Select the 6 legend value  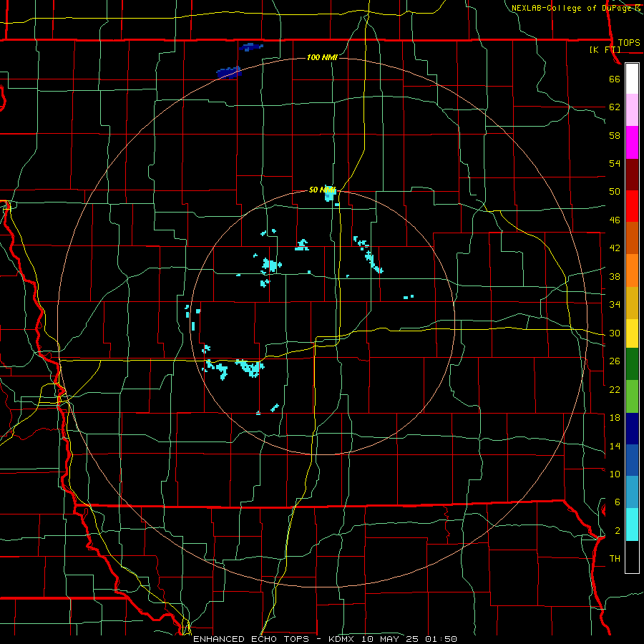coord(617,502)
